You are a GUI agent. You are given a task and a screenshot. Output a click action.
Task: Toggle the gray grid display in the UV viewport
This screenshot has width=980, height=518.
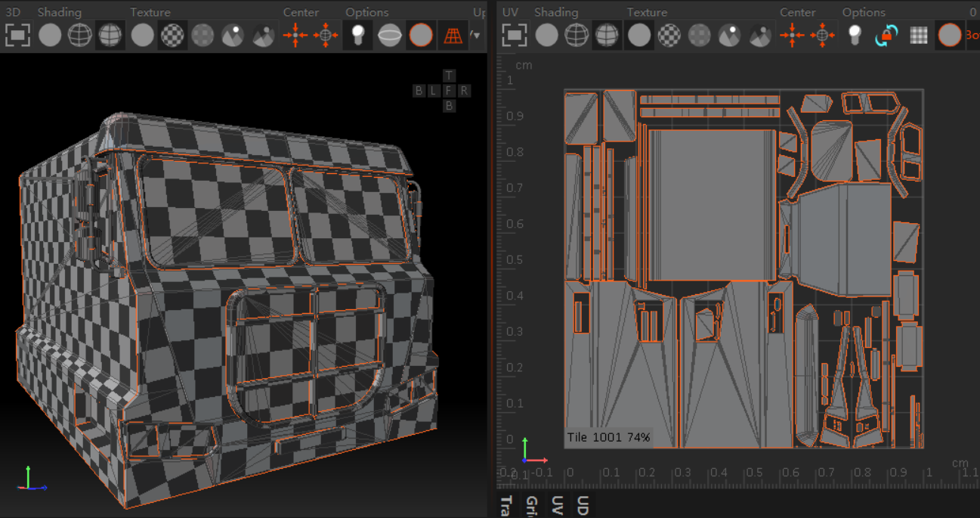point(918,36)
